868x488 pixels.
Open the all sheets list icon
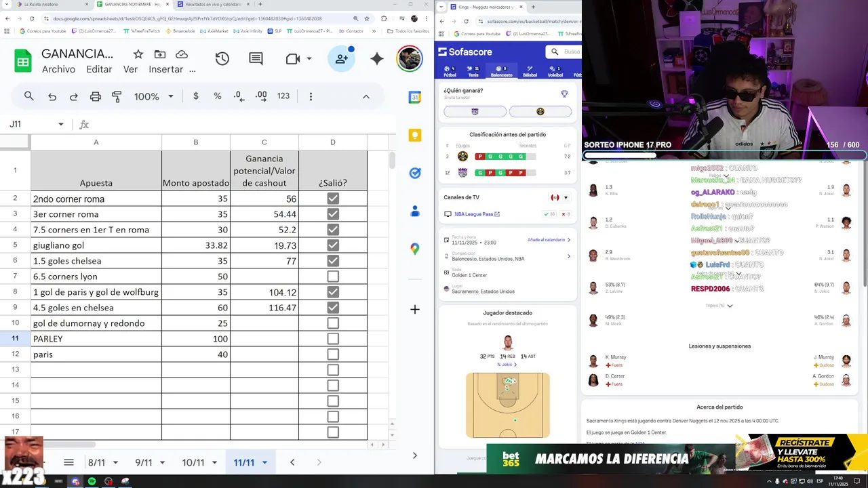tap(68, 462)
